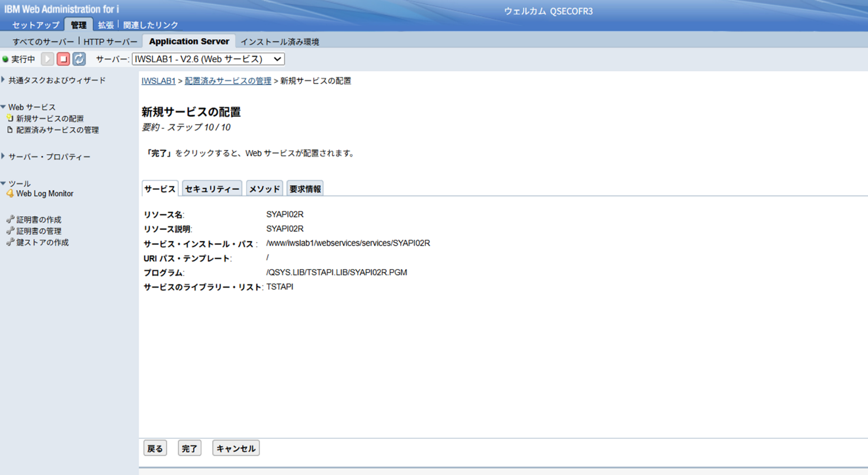Screen dimensions: 868x475
Task: Collapse the Web サービス section
Action: coord(4,107)
